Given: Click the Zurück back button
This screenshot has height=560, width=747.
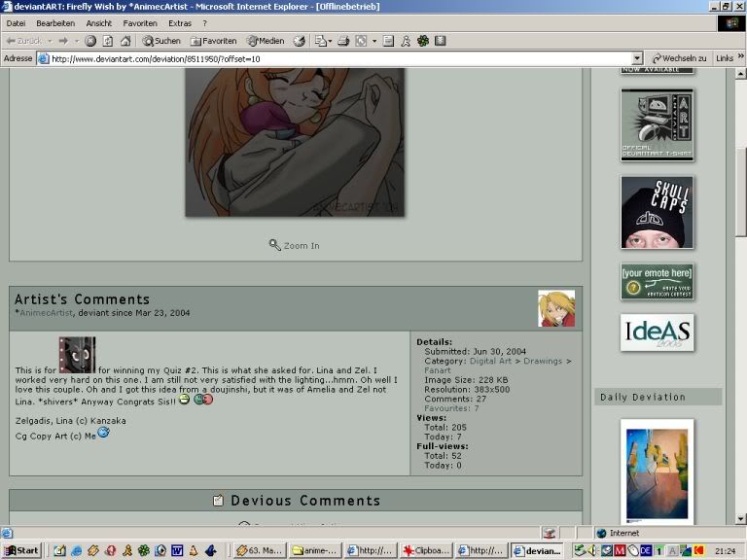Looking at the screenshot, I should point(23,41).
